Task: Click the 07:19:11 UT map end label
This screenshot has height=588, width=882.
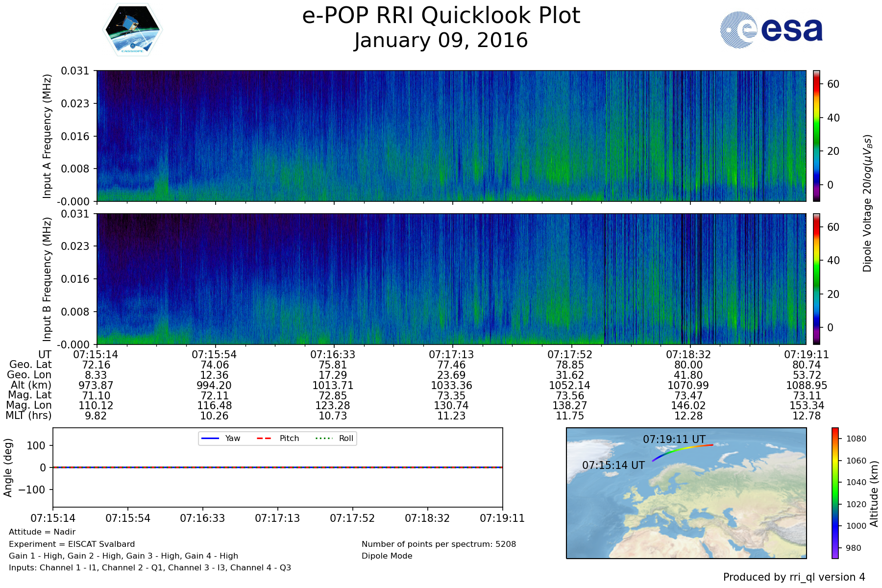Action: point(674,440)
